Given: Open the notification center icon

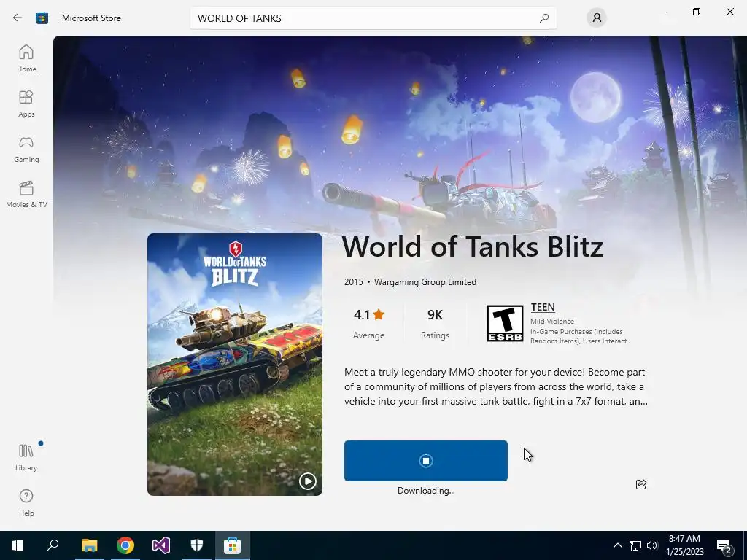Looking at the screenshot, I should pos(724,546).
